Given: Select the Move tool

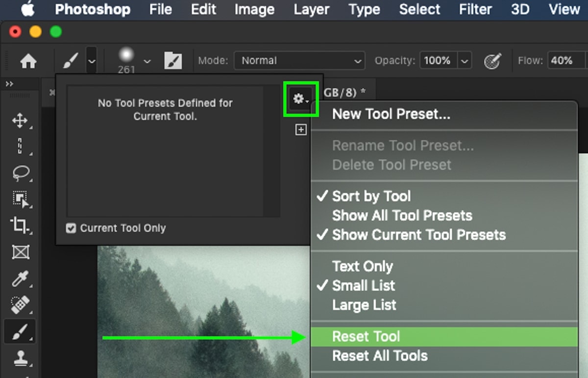Looking at the screenshot, I should [x=20, y=121].
